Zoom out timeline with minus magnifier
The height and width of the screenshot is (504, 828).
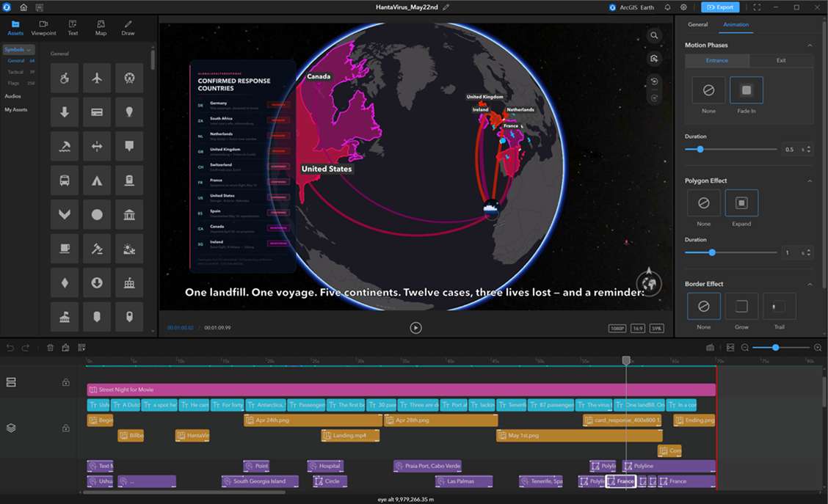(x=744, y=347)
